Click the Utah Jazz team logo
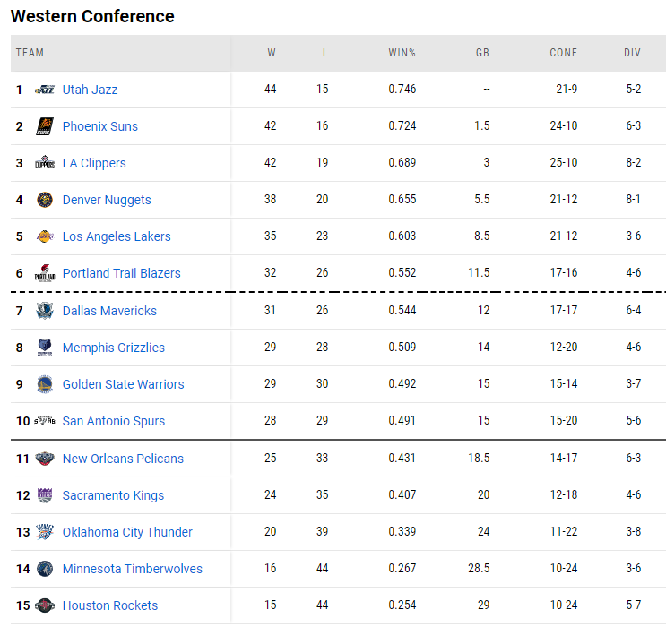666x644 pixels. [x=45, y=90]
